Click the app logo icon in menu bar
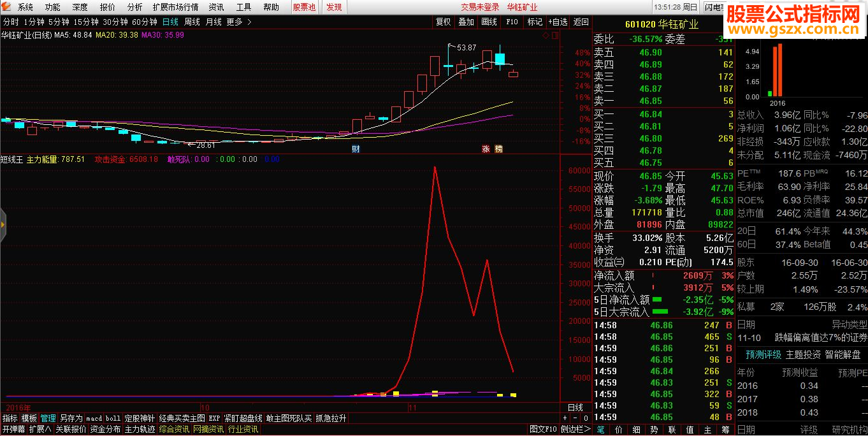The image size is (868, 436). (6, 7)
